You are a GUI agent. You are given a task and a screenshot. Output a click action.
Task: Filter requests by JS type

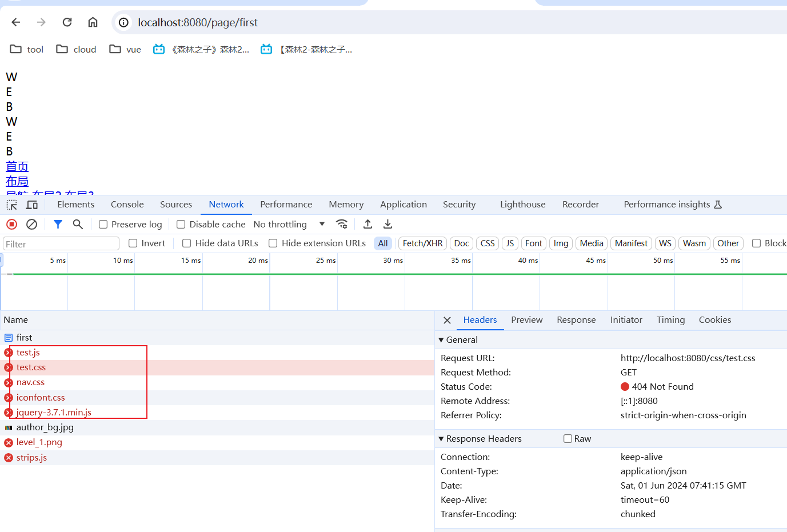pos(510,243)
